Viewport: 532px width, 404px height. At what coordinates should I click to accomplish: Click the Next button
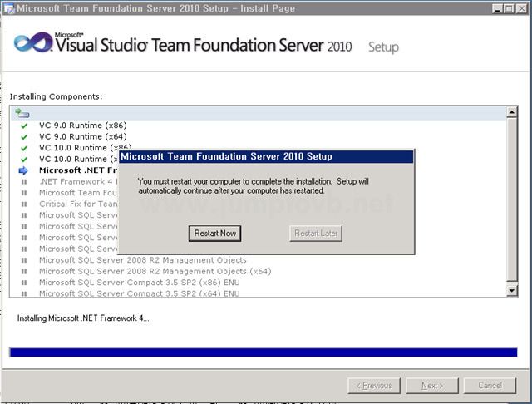432,386
